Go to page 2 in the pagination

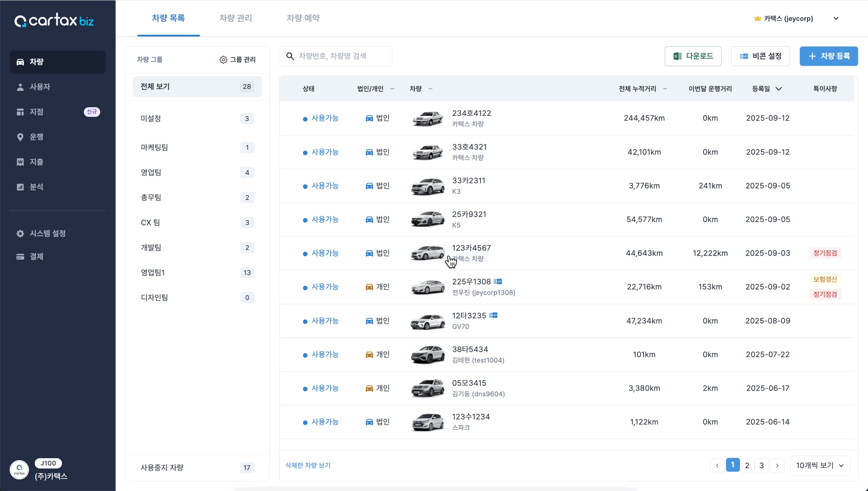point(747,465)
